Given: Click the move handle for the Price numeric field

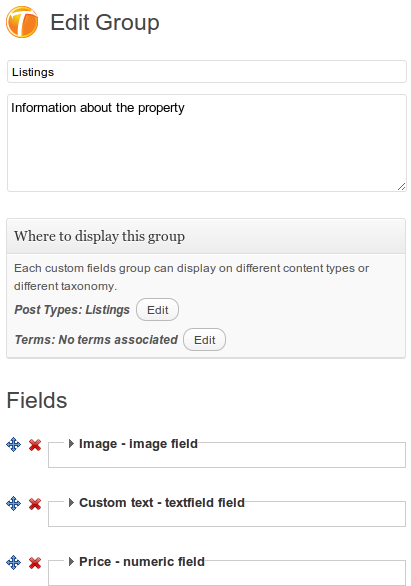Looking at the screenshot, I should pyautogui.click(x=13, y=562).
